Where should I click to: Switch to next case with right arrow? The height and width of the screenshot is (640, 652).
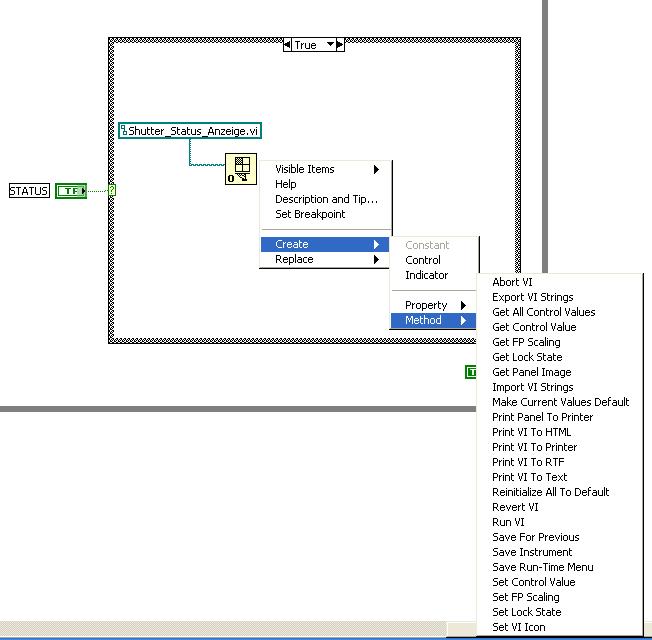[x=340, y=44]
